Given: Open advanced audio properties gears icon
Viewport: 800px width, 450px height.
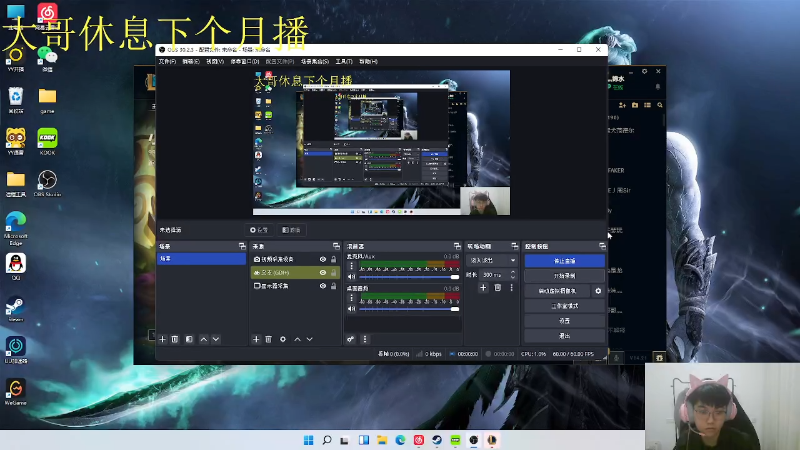Looking at the screenshot, I should 351,339.
